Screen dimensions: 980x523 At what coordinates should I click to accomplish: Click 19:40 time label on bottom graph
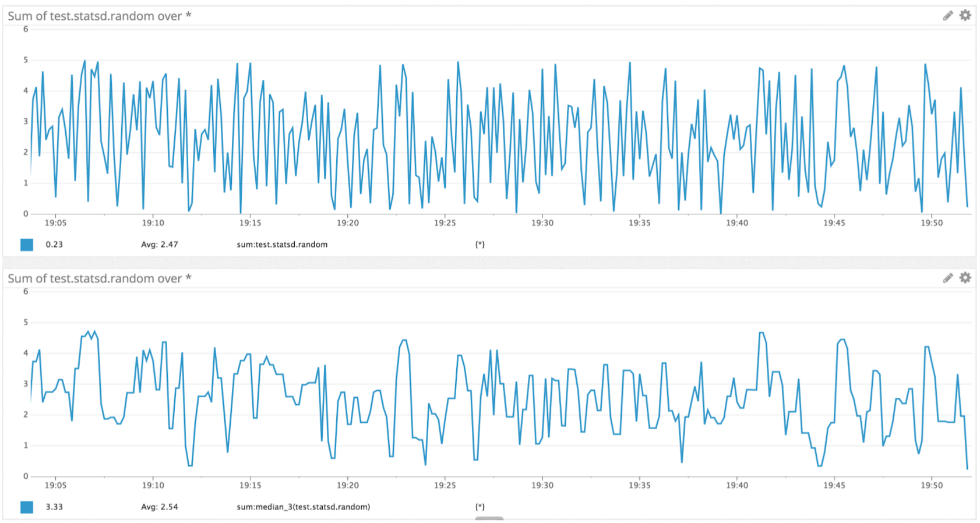click(x=737, y=485)
